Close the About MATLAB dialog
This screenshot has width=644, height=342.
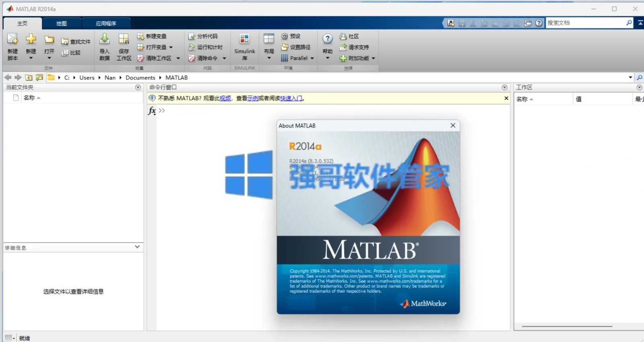pyautogui.click(x=453, y=126)
